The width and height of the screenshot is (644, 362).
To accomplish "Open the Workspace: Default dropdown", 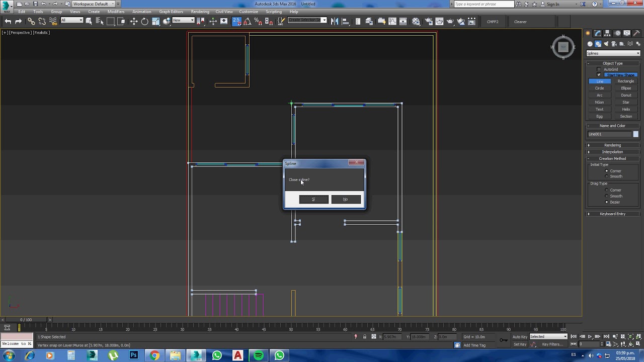I will [94, 4].
